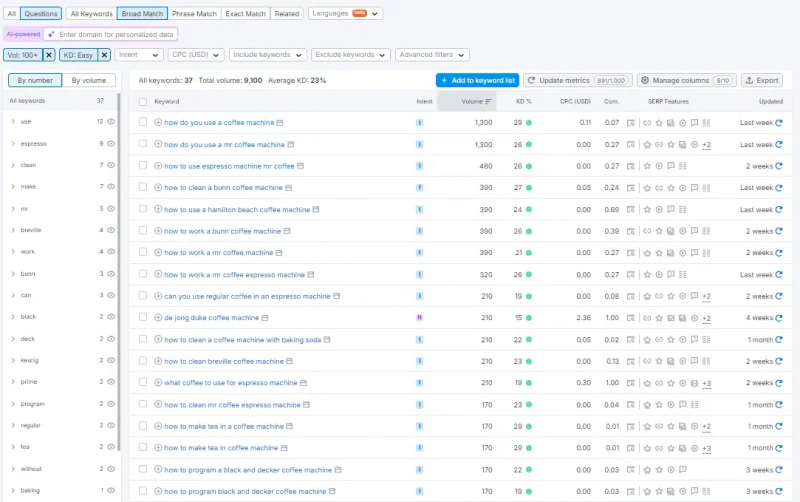This screenshot has height=502, width=800.
Task: Check 'how do you use a coffee machine' row
Action: (143, 122)
